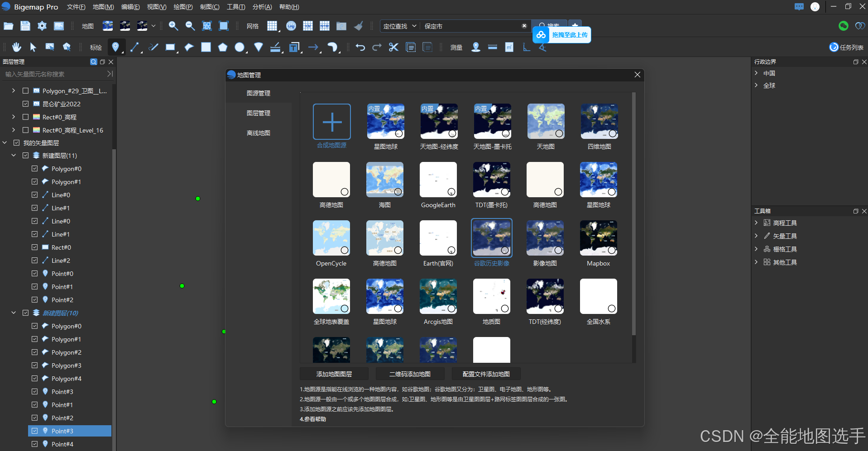Open the 定位查找 dropdown

click(x=399, y=26)
